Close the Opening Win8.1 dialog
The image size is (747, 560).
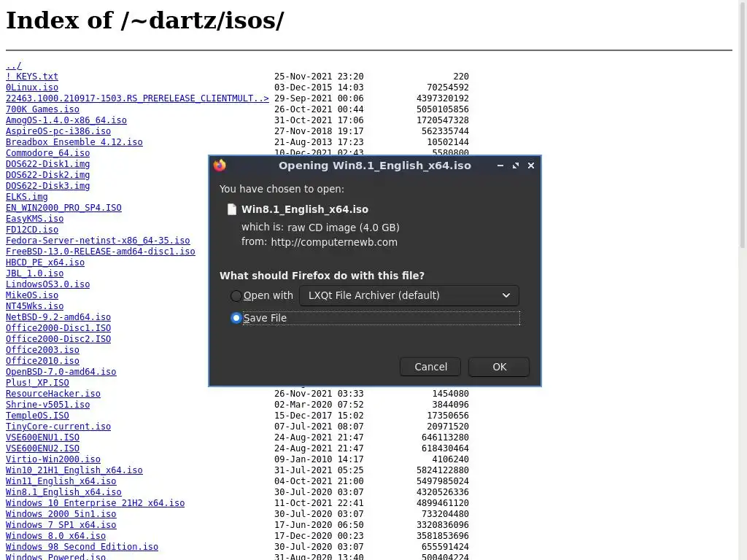[x=531, y=166]
